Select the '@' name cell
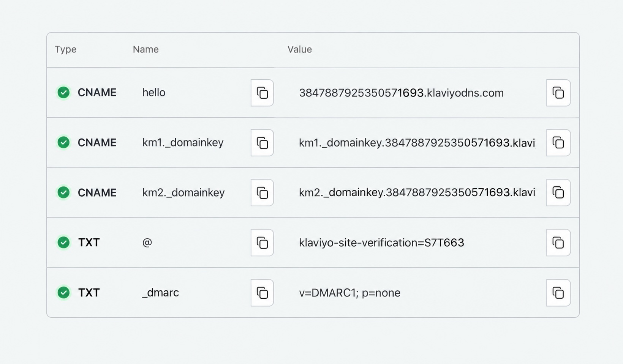 pyautogui.click(x=147, y=242)
